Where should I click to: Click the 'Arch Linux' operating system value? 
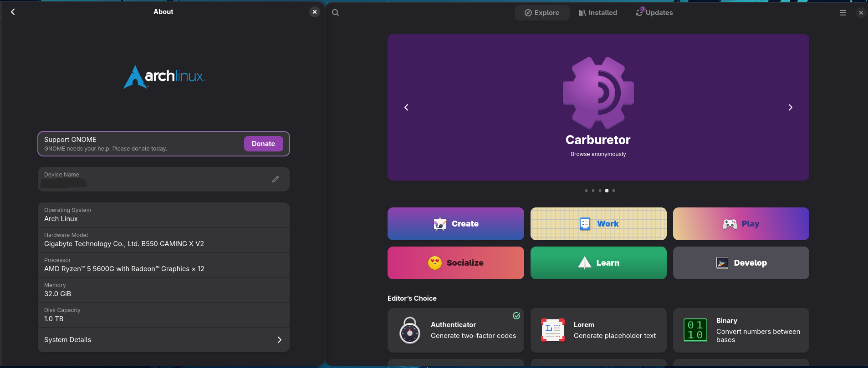(x=61, y=219)
